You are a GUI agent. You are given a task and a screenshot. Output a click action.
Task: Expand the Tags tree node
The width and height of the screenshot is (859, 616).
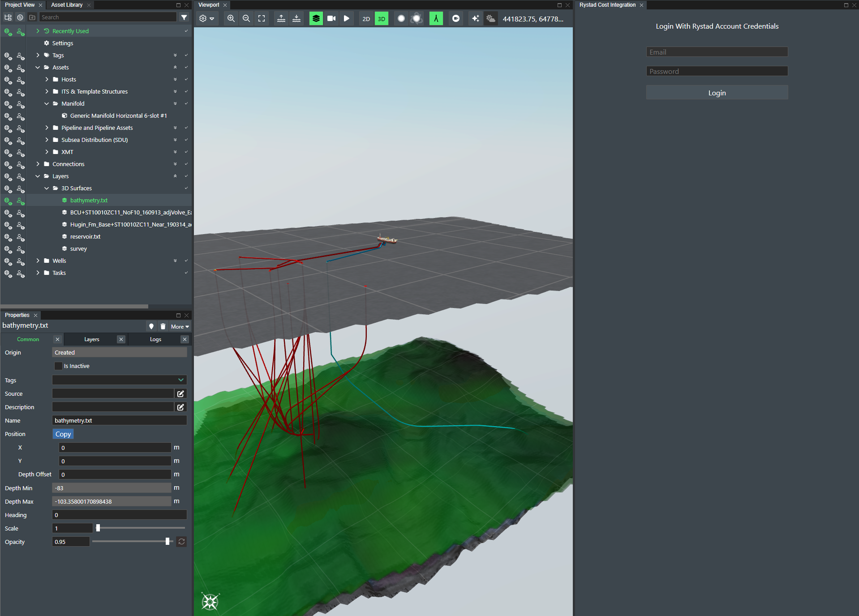coord(38,55)
